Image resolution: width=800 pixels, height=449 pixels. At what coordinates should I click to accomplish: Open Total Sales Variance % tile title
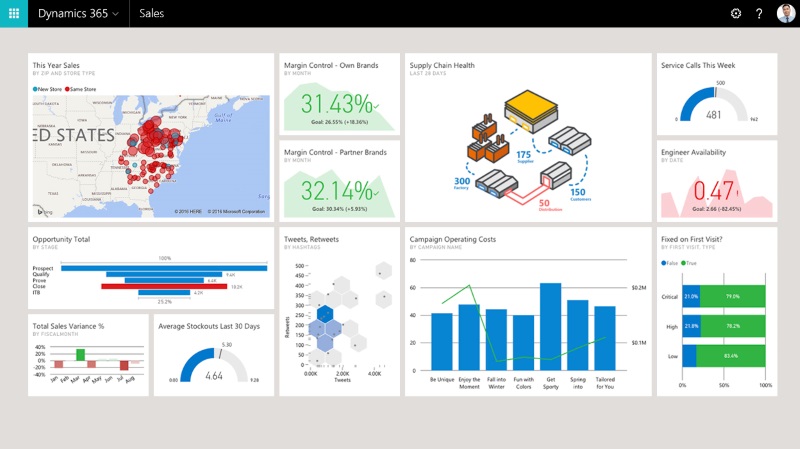[68, 326]
